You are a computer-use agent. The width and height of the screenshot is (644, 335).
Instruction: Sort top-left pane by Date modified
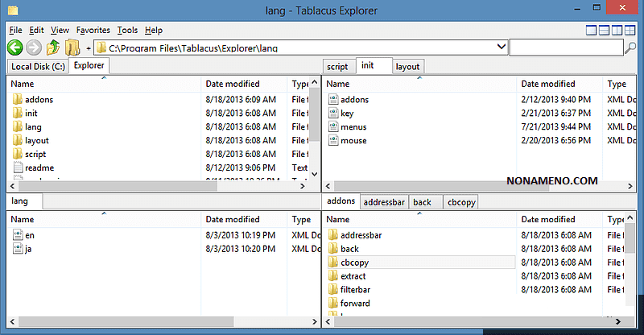(x=232, y=83)
